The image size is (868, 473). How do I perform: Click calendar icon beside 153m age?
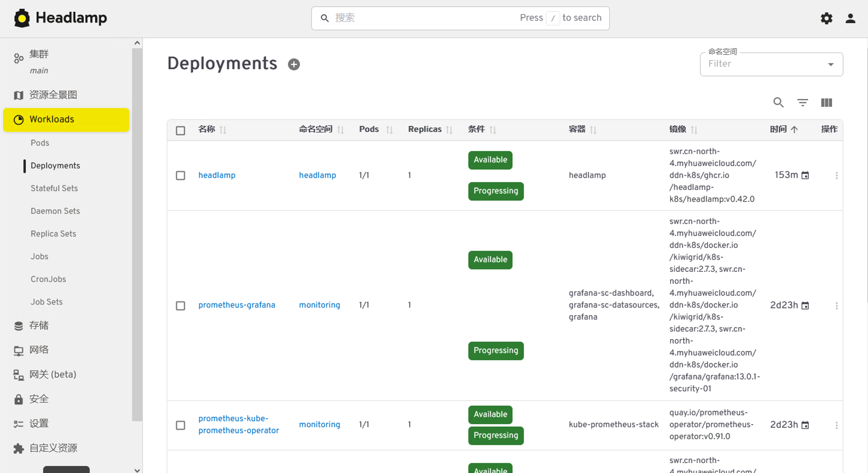point(805,175)
